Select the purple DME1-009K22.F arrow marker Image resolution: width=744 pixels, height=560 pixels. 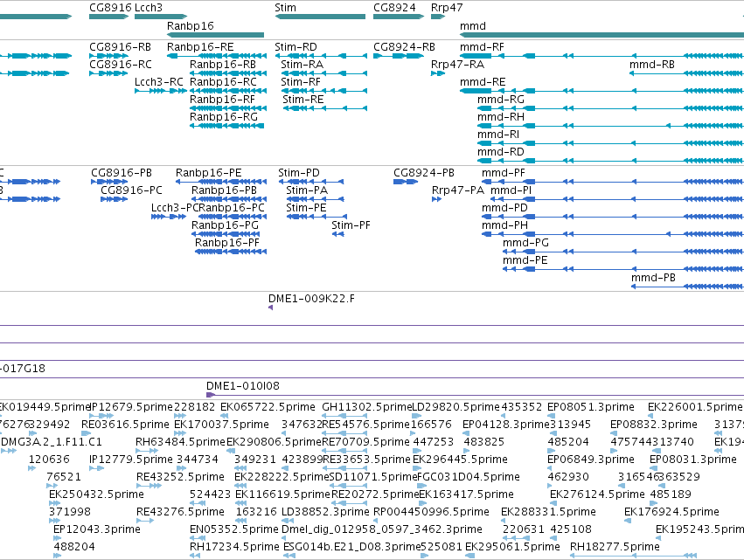pyautogui.click(x=270, y=308)
